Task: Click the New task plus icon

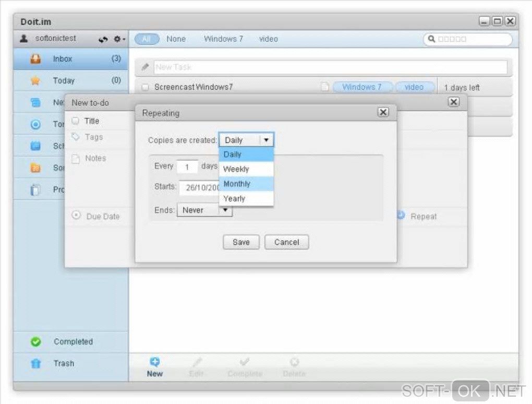Action: (x=155, y=362)
